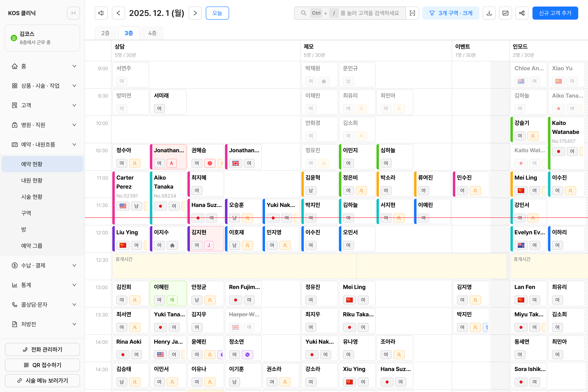The width and height of the screenshot is (588, 392).
Task: Open the 3개 구역 · 크게 filter
Action: pyautogui.click(x=451, y=13)
